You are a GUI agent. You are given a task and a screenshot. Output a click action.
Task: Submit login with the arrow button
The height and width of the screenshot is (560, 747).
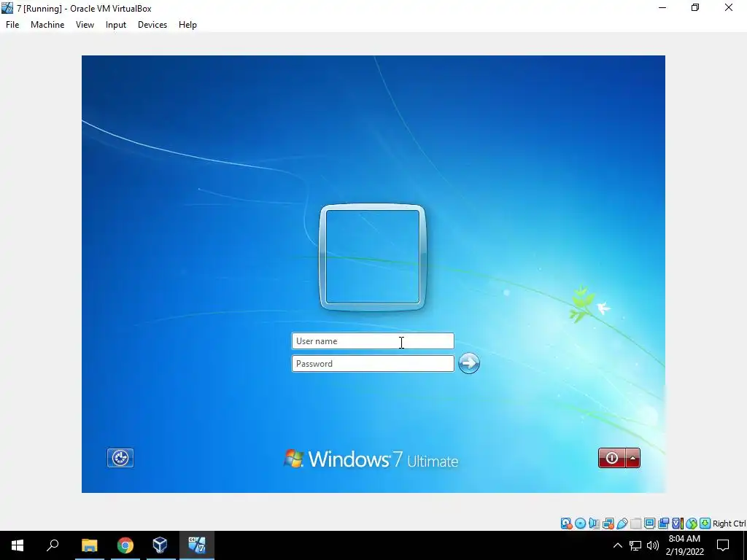coord(469,363)
